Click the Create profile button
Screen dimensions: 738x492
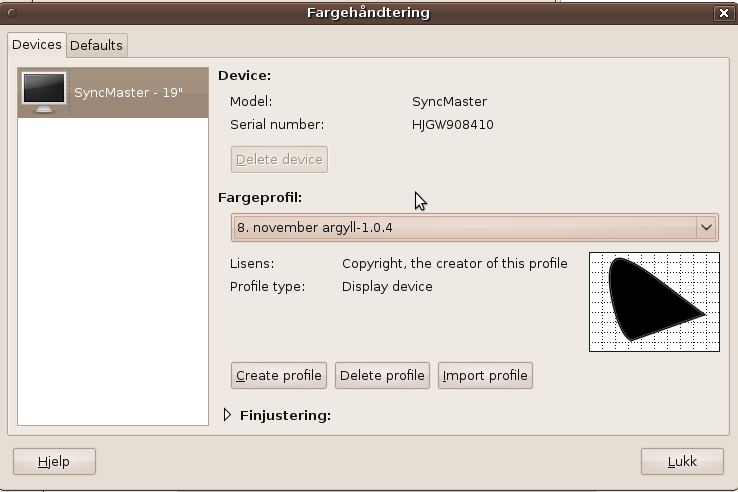click(279, 375)
